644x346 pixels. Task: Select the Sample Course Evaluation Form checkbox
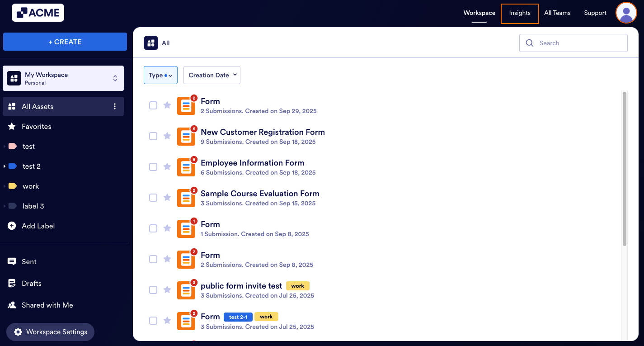click(153, 198)
